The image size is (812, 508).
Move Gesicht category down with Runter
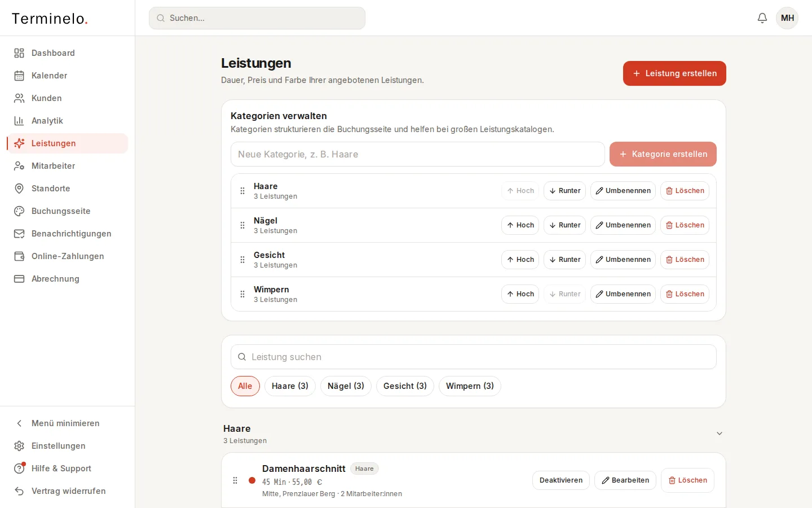[564, 260]
